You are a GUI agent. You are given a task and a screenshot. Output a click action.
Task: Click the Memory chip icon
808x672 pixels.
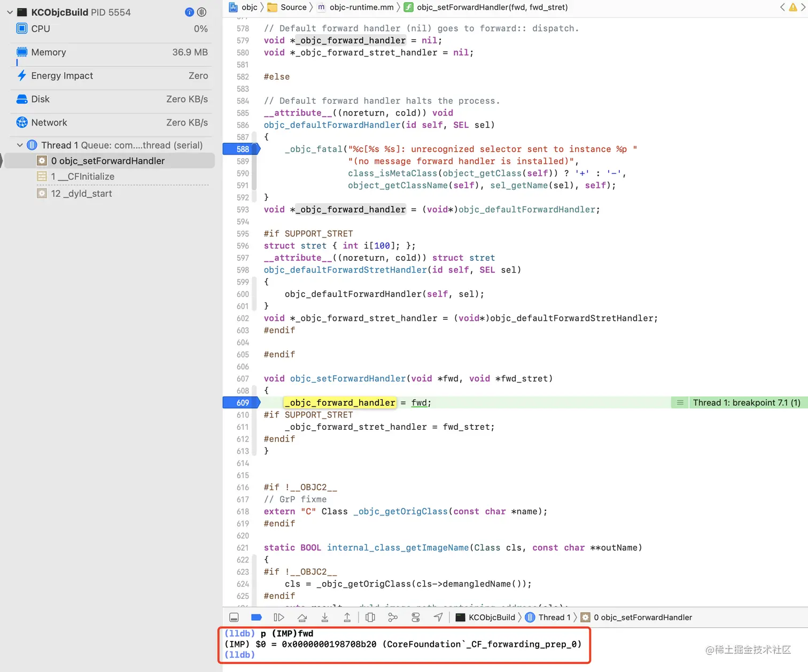click(22, 52)
